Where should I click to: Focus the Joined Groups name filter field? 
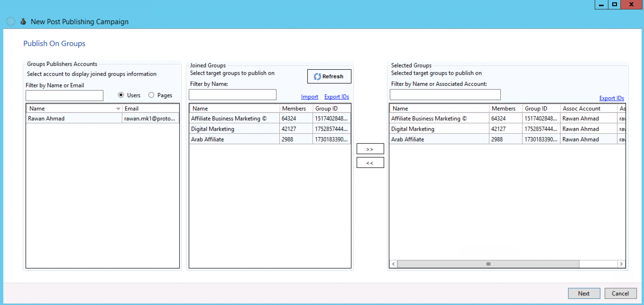(232, 95)
